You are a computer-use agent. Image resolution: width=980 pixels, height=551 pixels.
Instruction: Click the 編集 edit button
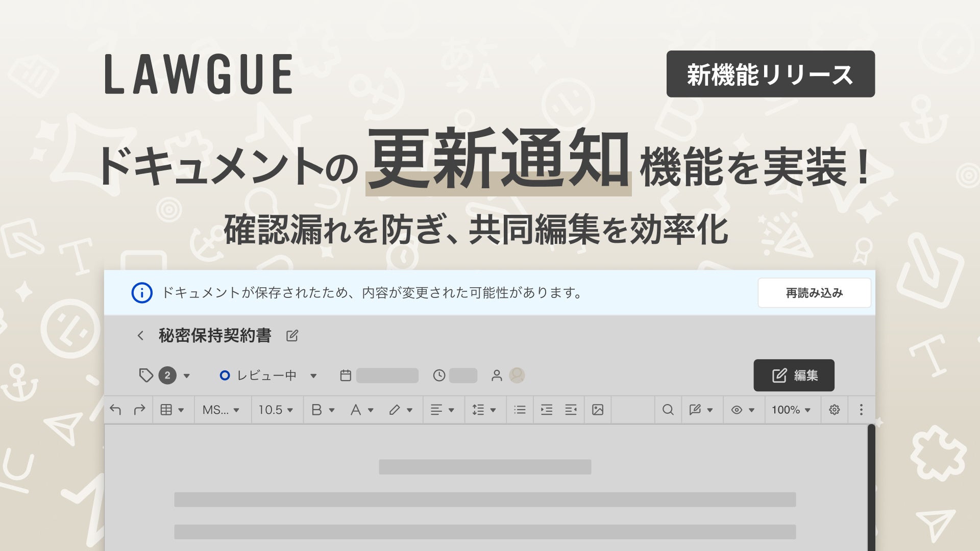pos(794,375)
